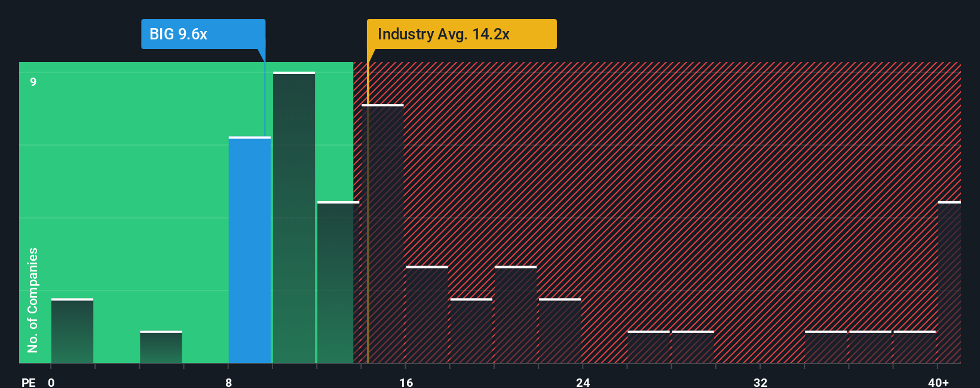Click the PE axis title
Image resolution: width=980 pixels, height=388 pixels.
[29, 382]
